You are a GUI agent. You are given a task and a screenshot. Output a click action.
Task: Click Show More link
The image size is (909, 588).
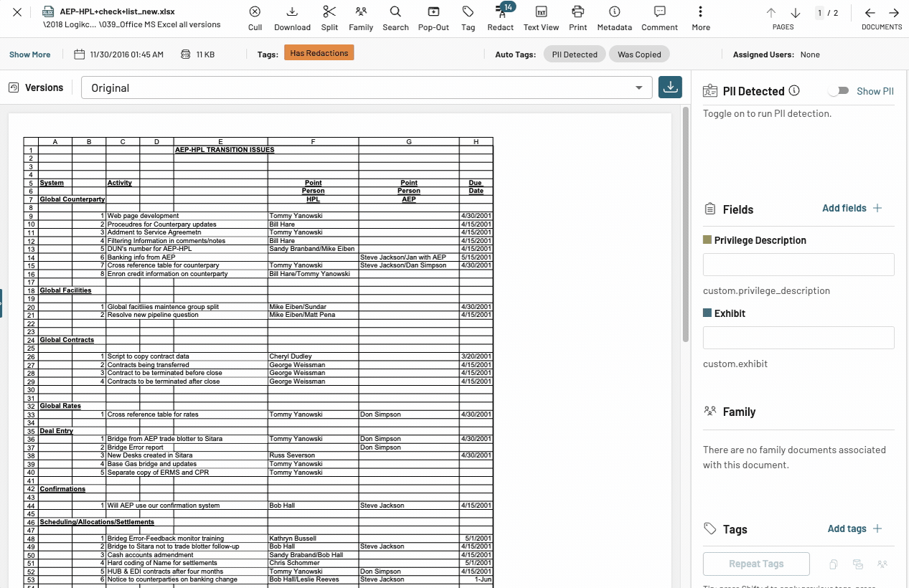click(29, 54)
